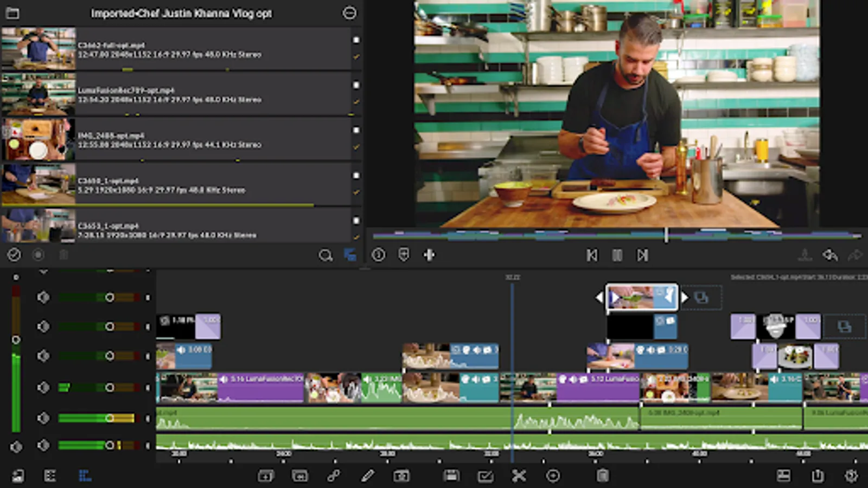Check the box on the C3662 clip row
Image resolution: width=868 pixels, height=488 pixels.
[x=356, y=40]
